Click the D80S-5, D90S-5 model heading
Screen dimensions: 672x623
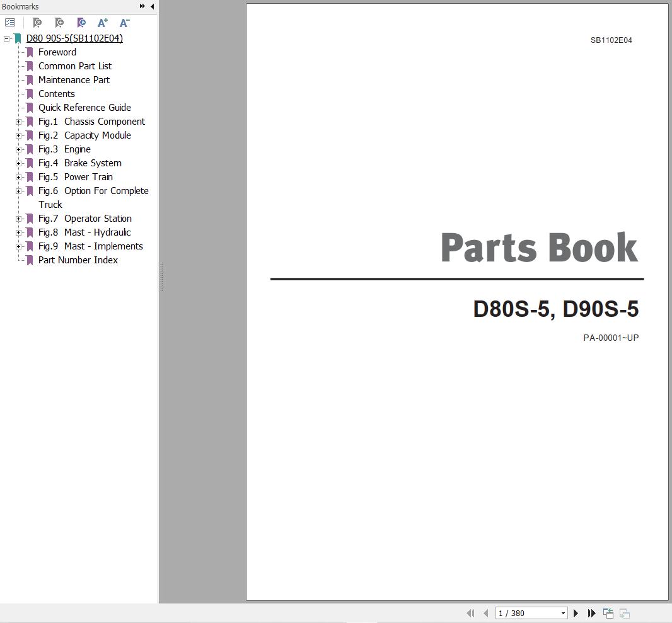pos(556,309)
